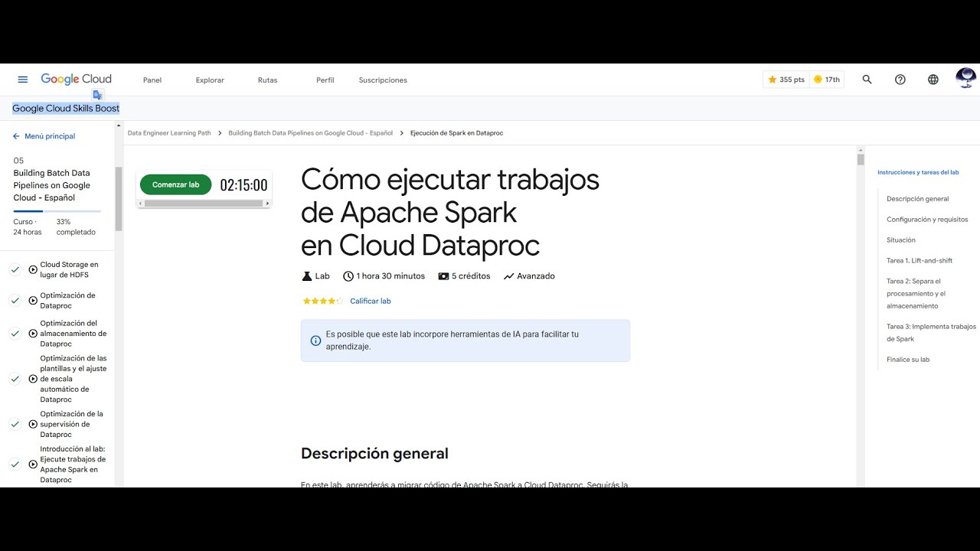Image resolution: width=980 pixels, height=551 pixels.
Task: Toggle checkmark for Optimización de la supervisión
Action: coord(15,424)
